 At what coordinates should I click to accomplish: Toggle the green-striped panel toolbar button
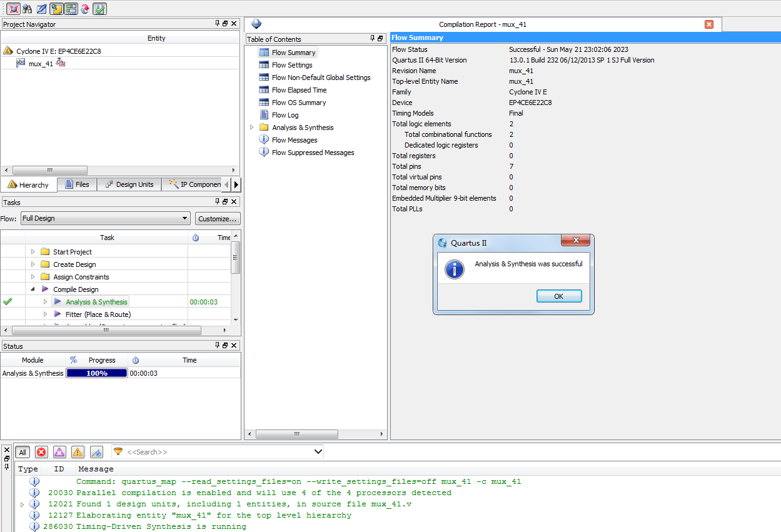(71, 9)
